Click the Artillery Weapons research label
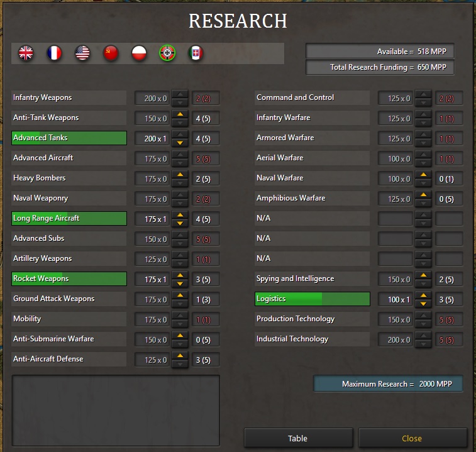 point(43,258)
